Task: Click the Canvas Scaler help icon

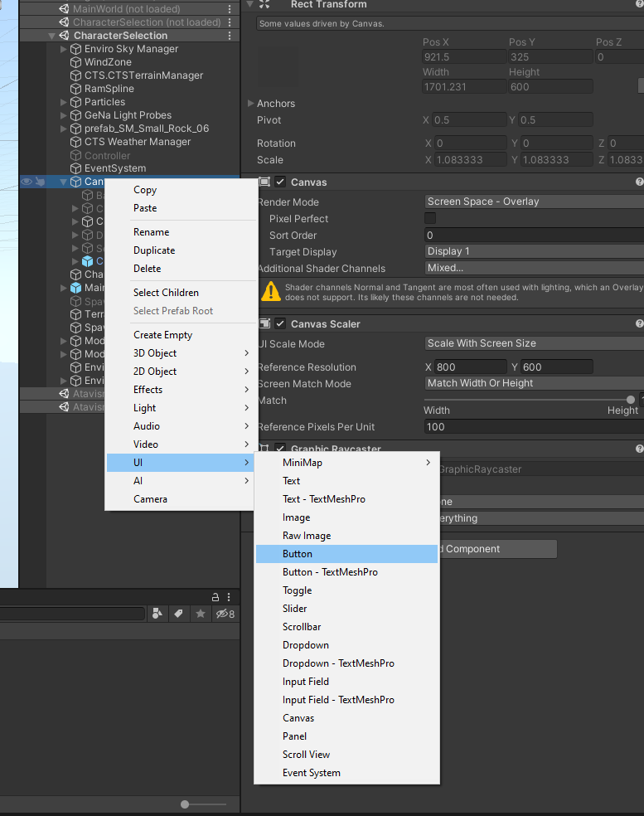Action: point(639,323)
